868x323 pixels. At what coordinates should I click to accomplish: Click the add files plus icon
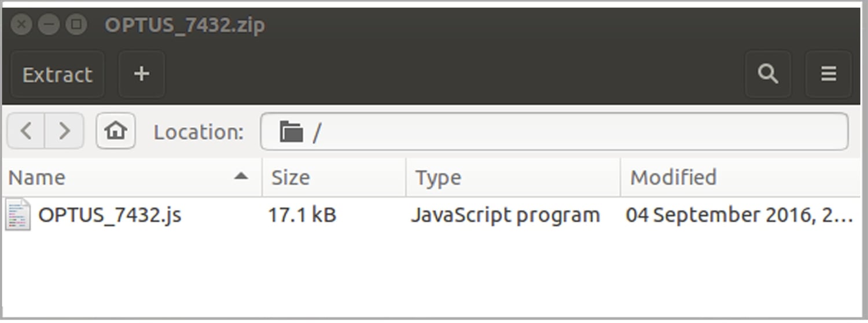click(x=142, y=75)
